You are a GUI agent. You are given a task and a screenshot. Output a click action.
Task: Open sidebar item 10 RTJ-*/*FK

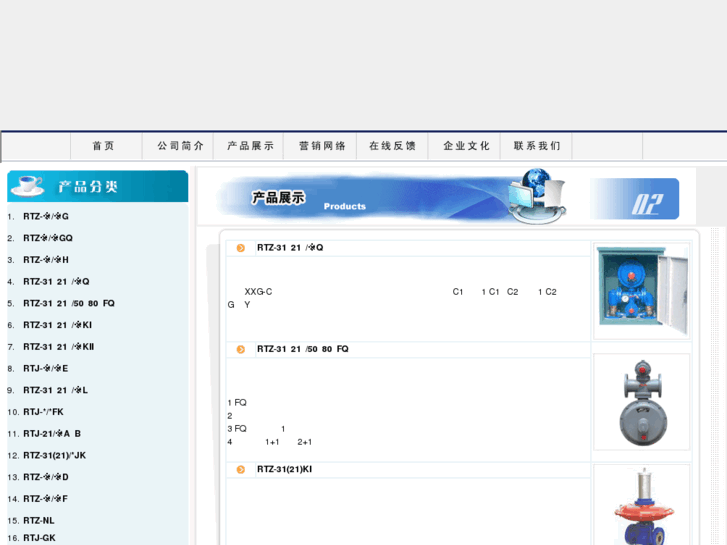[43, 412]
